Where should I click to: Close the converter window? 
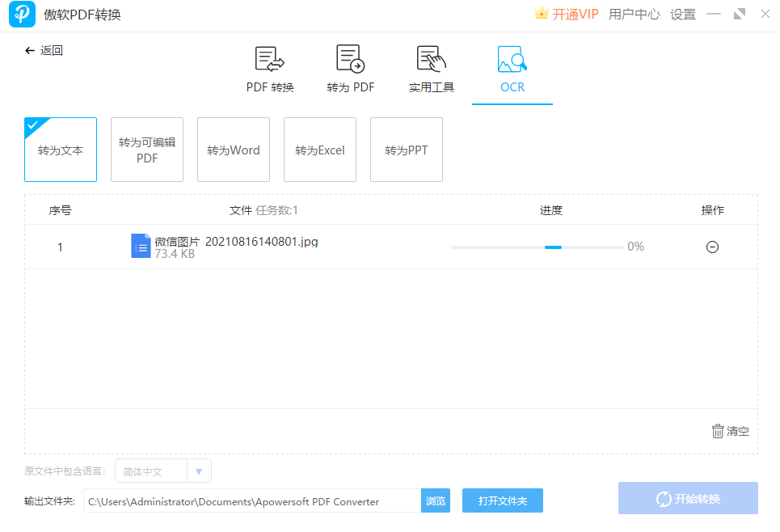tap(765, 14)
